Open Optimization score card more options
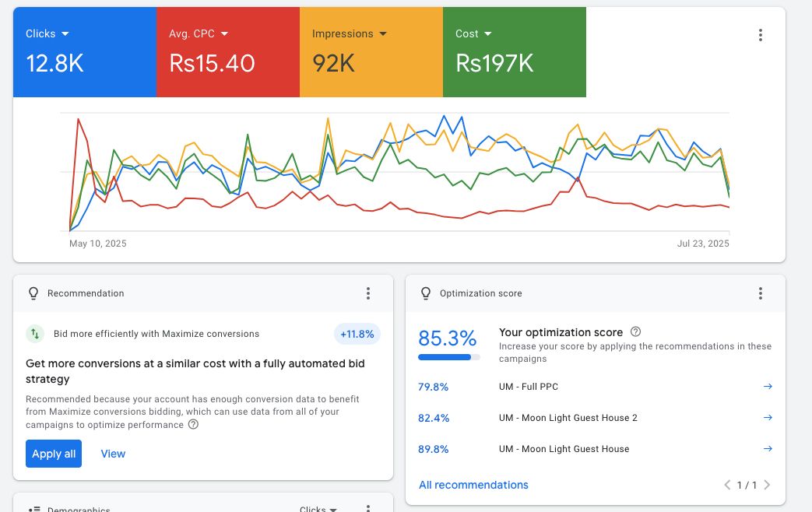 click(x=760, y=293)
